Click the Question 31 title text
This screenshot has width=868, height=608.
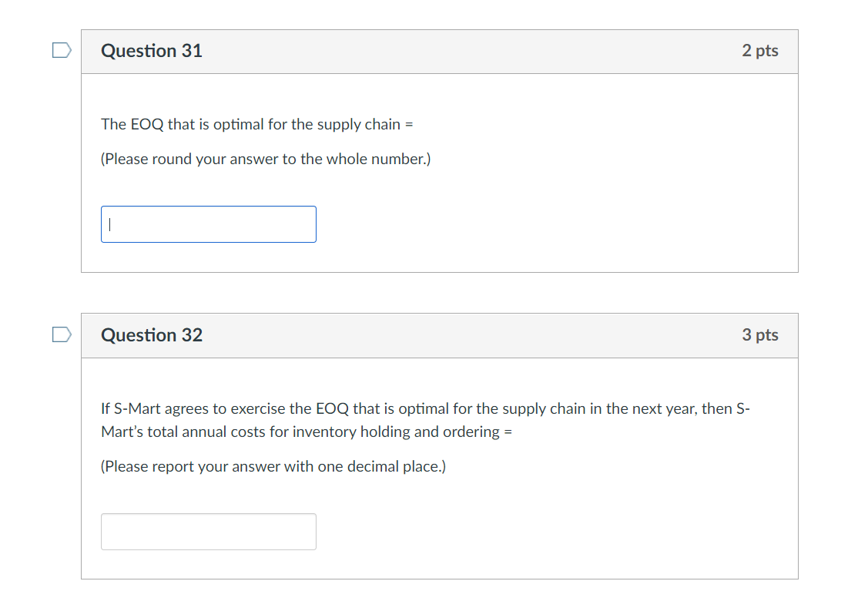(151, 51)
